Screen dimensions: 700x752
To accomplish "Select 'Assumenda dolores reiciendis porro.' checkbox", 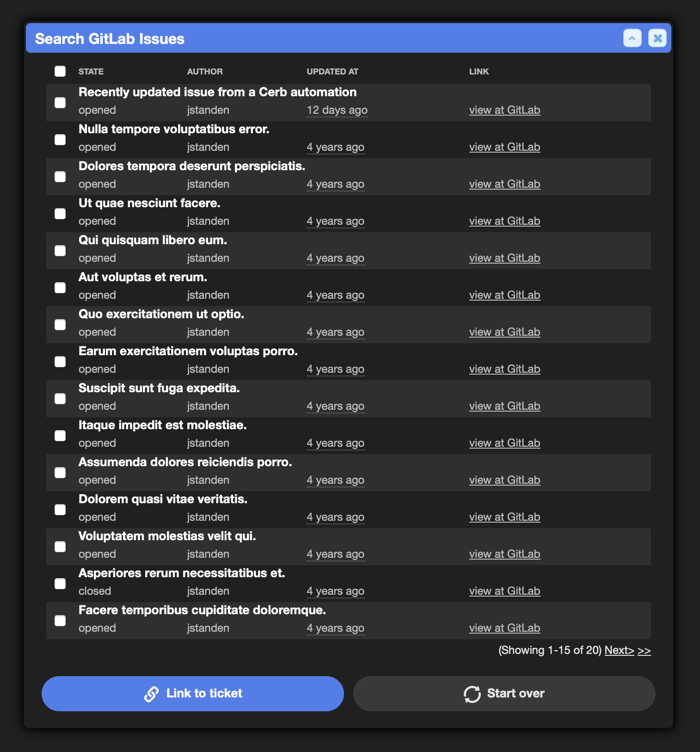I will [x=60, y=473].
